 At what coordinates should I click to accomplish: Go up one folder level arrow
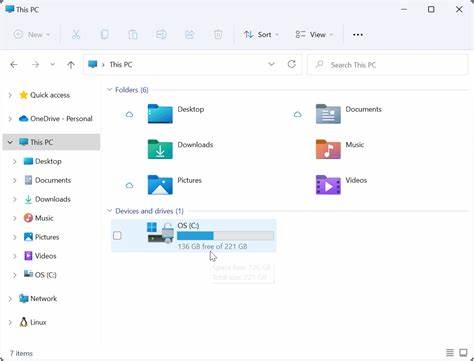click(x=71, y=64)
